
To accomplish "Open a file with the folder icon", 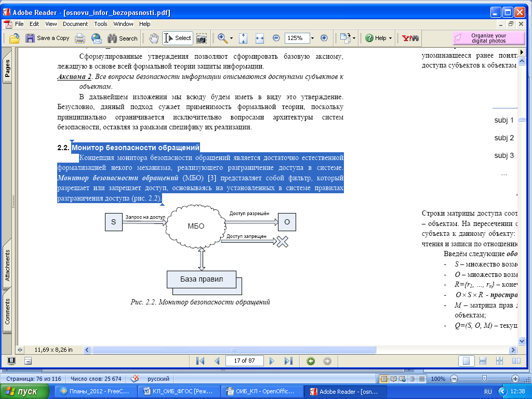I will click(x=14, y=38).
